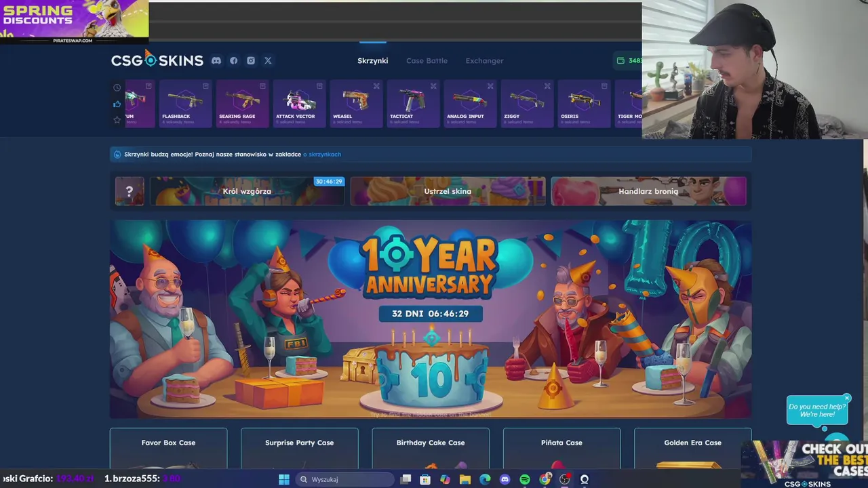Open the Birthday Cake Case

[431, 448]
